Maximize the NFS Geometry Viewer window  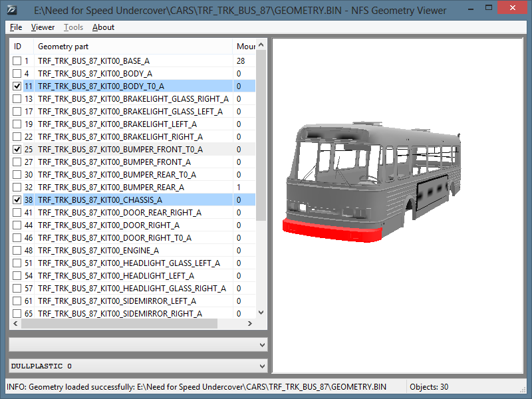pos(489,8)
